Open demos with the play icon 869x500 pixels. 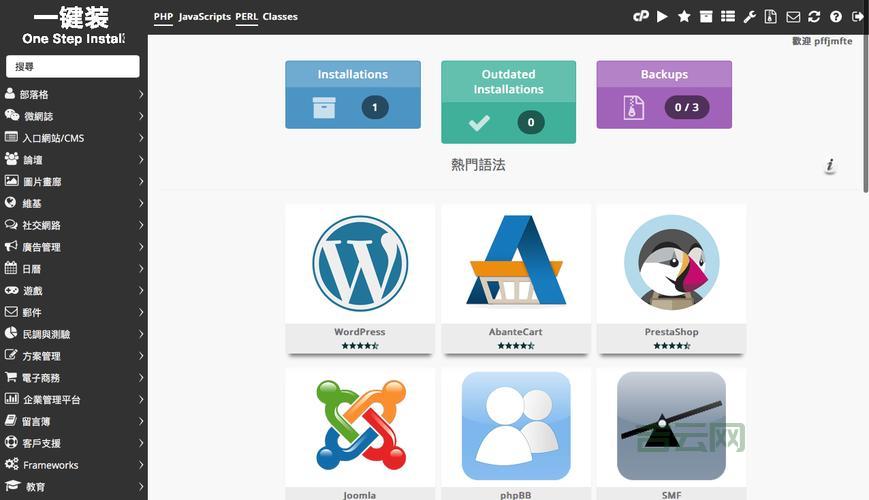coord(662,17)
